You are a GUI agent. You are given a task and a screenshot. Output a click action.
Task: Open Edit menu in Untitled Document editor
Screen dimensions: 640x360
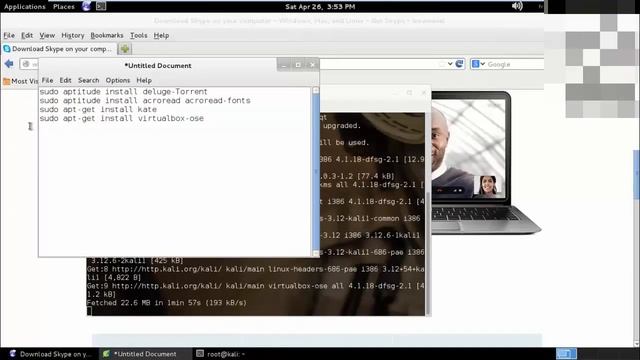[x=65, y=80]
